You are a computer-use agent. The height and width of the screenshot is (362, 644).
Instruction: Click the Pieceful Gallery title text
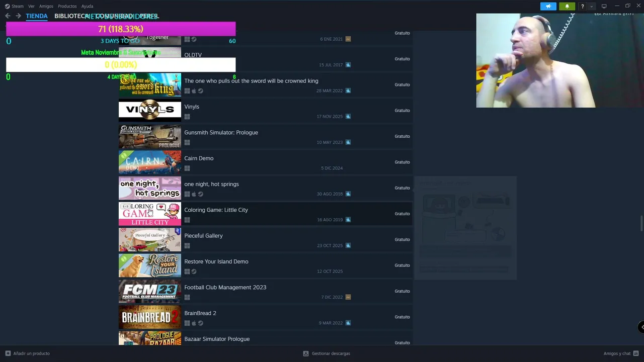click(203, 236)
